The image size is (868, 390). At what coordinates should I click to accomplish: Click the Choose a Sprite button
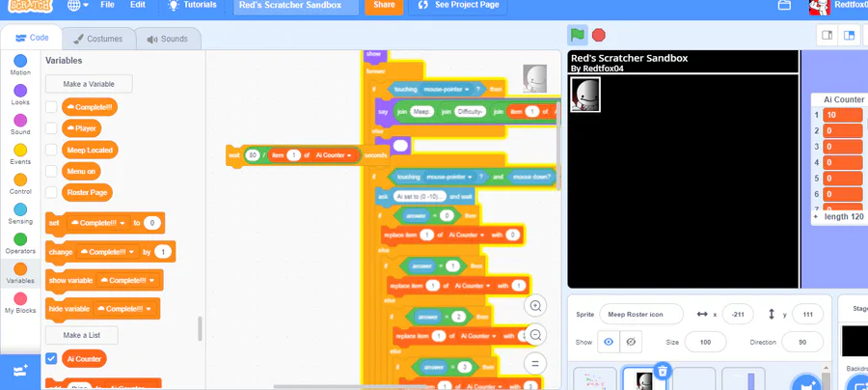(807, 383)
